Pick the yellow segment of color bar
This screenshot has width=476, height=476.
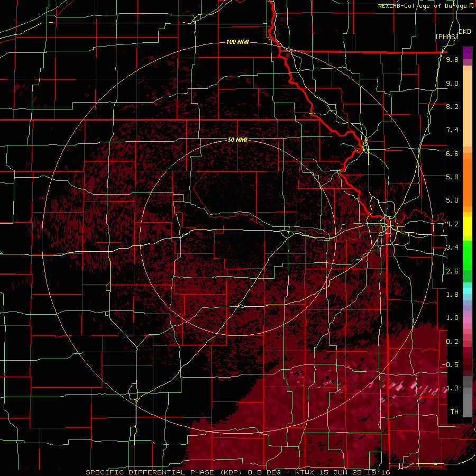coord(467,226)
